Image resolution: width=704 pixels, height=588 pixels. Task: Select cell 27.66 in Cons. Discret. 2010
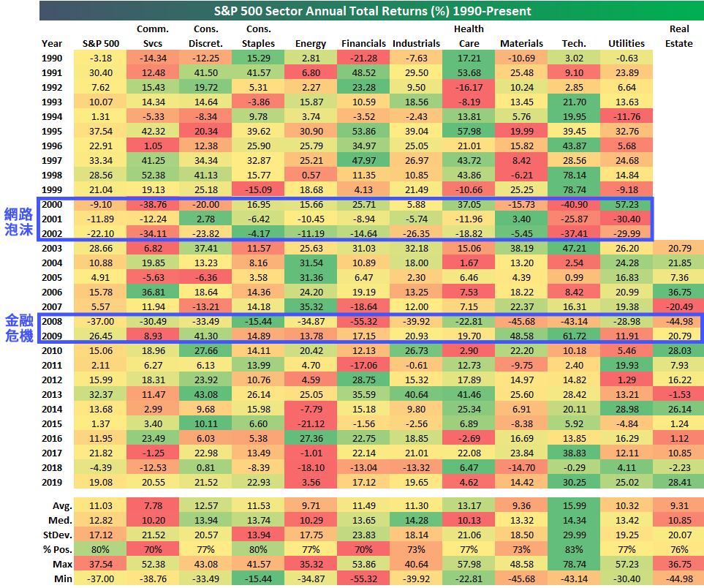205,351
